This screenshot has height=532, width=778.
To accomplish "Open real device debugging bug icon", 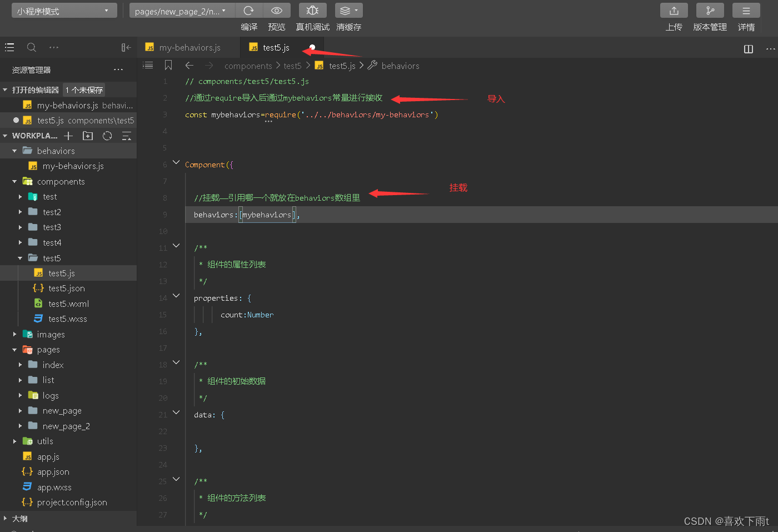I will click(313, 11).
